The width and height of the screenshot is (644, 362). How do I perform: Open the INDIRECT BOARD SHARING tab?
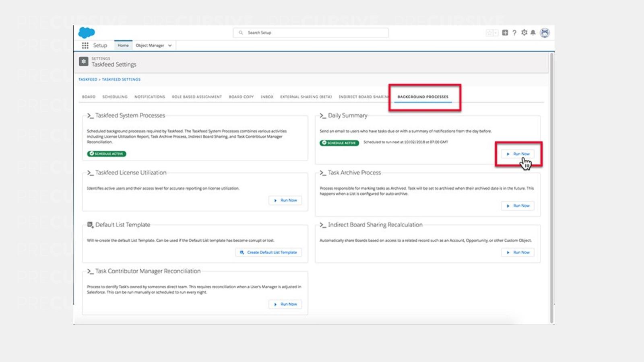pyautogui.click(x=364, y=97)
